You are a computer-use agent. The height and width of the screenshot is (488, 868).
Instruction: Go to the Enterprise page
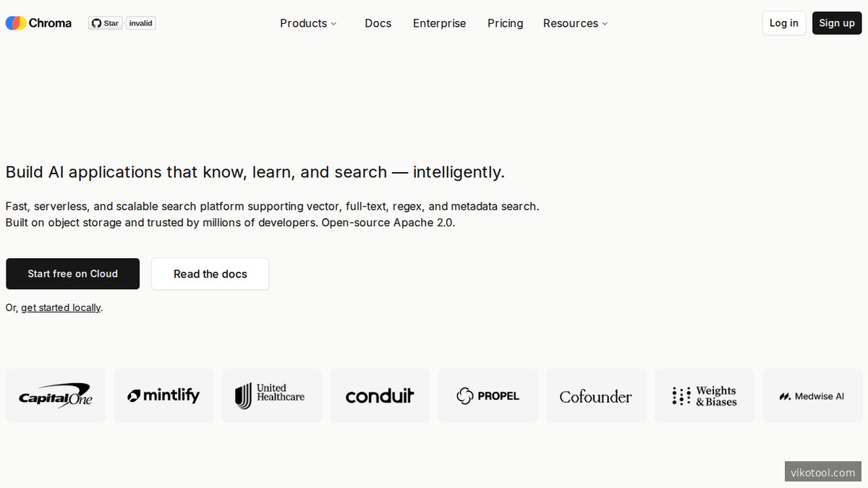440,23
